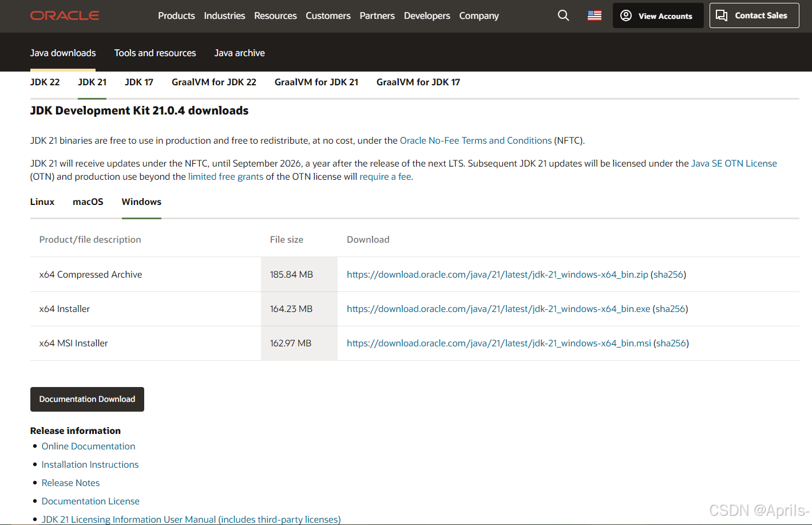Open the Customers menu
The width and height of the screenshot is (812, 525).
coord(328,16)
